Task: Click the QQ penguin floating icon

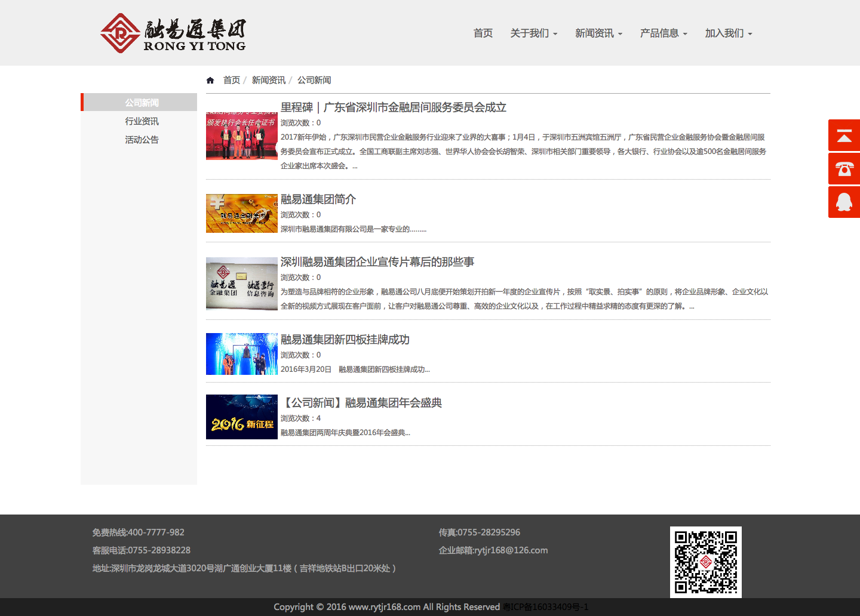Action: click(x=844, y=202)
